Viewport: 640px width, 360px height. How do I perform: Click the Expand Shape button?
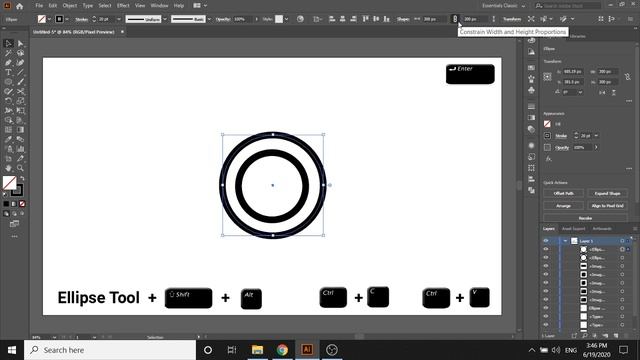coord(607,193)
